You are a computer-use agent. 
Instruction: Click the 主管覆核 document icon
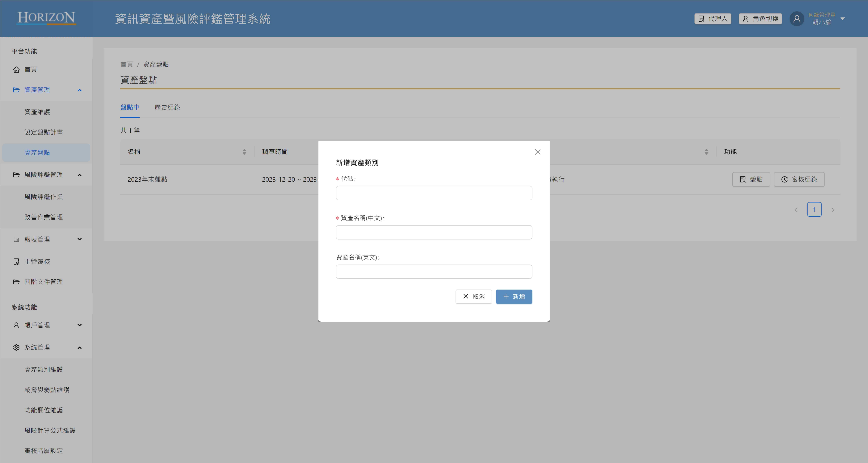16,261
